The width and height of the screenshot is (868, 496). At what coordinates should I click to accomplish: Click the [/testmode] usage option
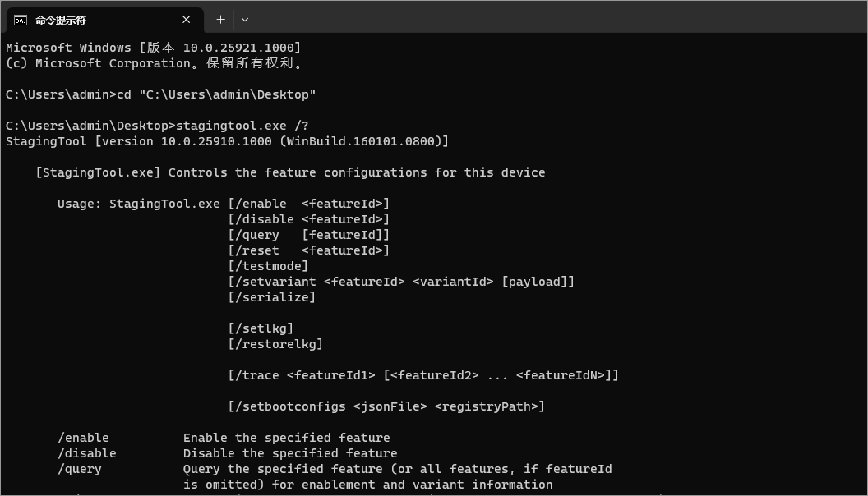pyautogui.click(x=268, y=266)
